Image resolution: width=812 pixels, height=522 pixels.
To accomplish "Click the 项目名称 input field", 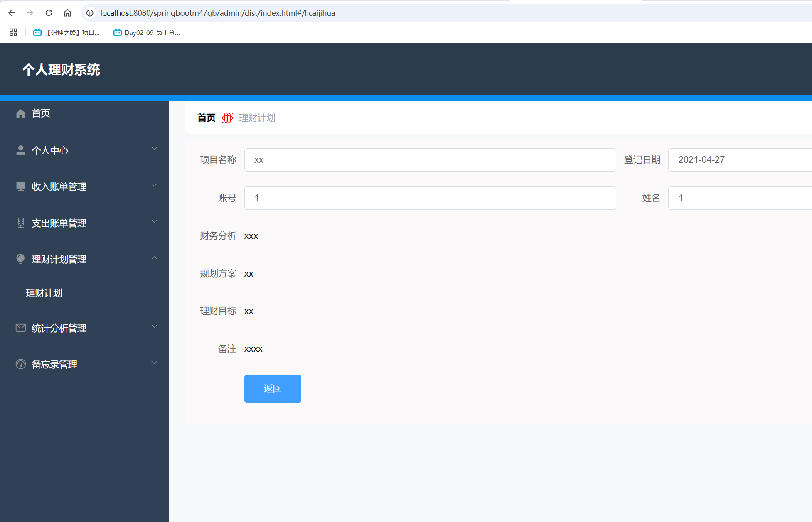I will pyautogui.click(x=430, y=160).
